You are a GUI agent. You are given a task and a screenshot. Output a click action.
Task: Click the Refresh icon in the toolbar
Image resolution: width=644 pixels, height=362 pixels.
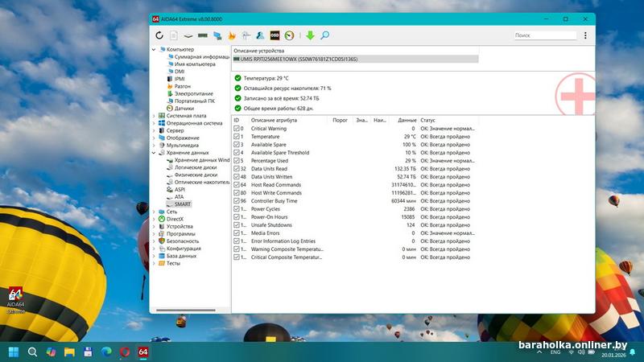click(x=159, y=35)
